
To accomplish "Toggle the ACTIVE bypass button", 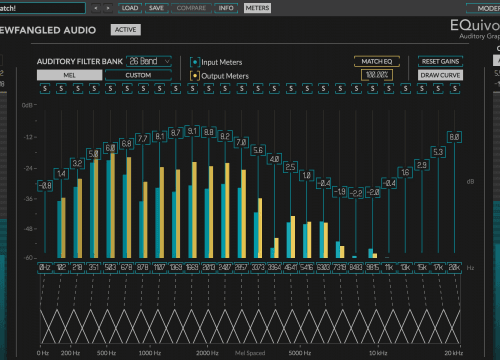I will tap(126, 30).
